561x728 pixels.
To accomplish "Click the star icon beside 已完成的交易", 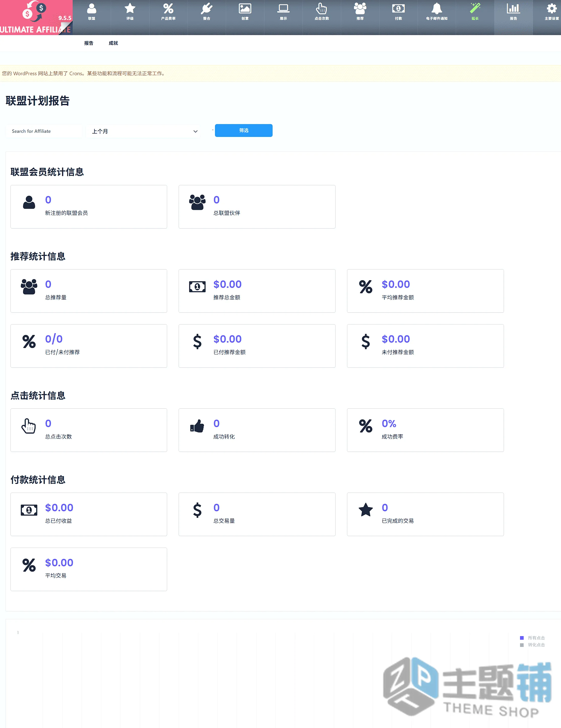I will click(x=366, y=510).
